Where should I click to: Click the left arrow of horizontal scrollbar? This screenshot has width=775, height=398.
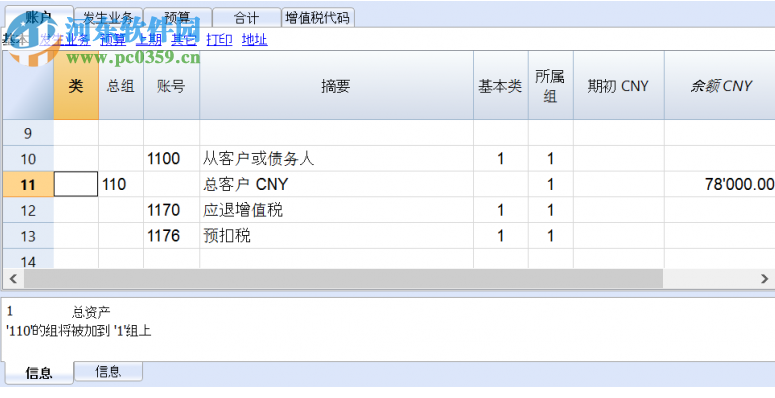click(13, 279)
